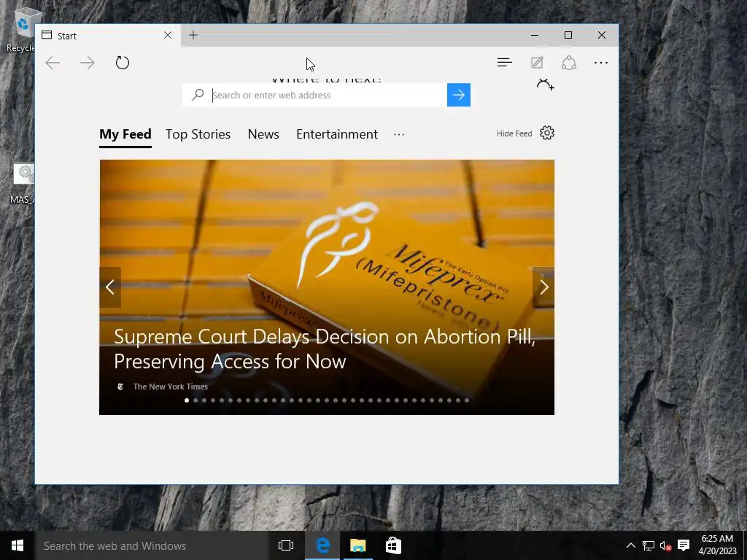Open a new tab with plus button
The width and height of the screenshot is (747, 560).
pos(193,35)
